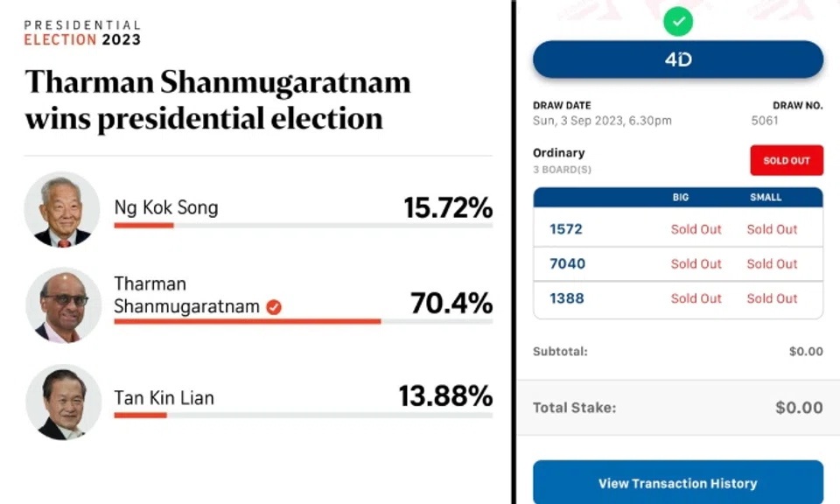This screenshot has height=504, width=840.
Task: Click the red verified badge beside Shanmugaratnam
Action: [x=274, y=307]
